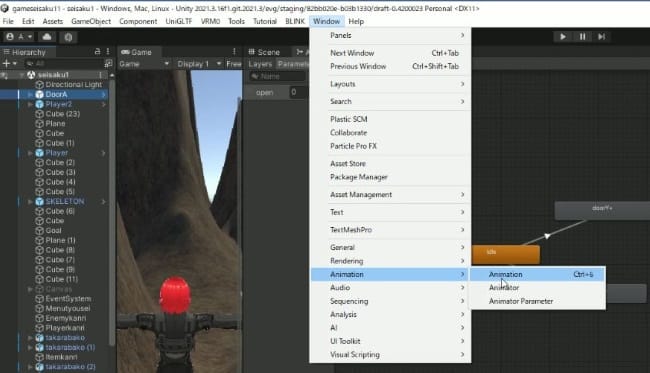Viewport: 650px width, 373px height.
Task: Toggle the Hierarchy panel lock icon
Action: 97,51
